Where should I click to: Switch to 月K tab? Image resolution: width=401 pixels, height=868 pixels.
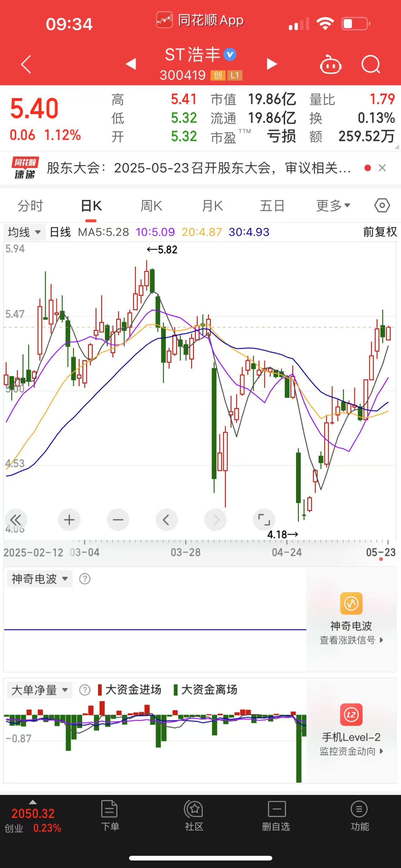point(212,206)
